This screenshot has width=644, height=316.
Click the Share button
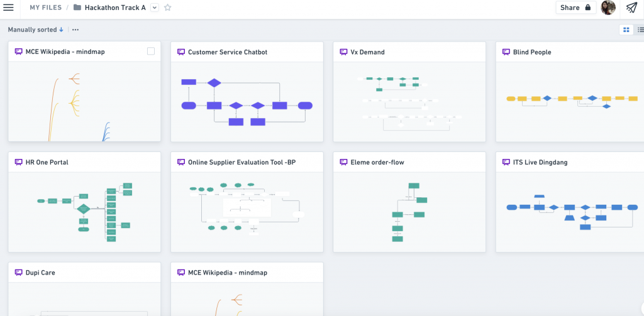(x=576, y=8)
